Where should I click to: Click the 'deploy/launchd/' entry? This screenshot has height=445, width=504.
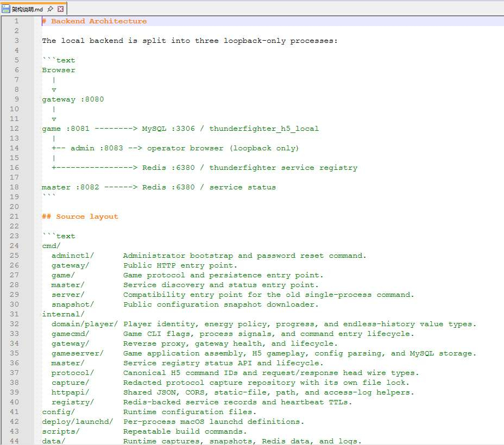(x=78, y=422)
